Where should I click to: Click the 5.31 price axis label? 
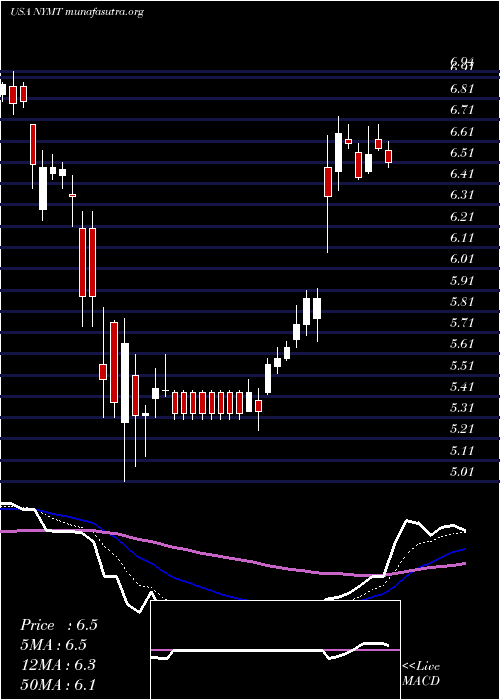pos(462,408)
